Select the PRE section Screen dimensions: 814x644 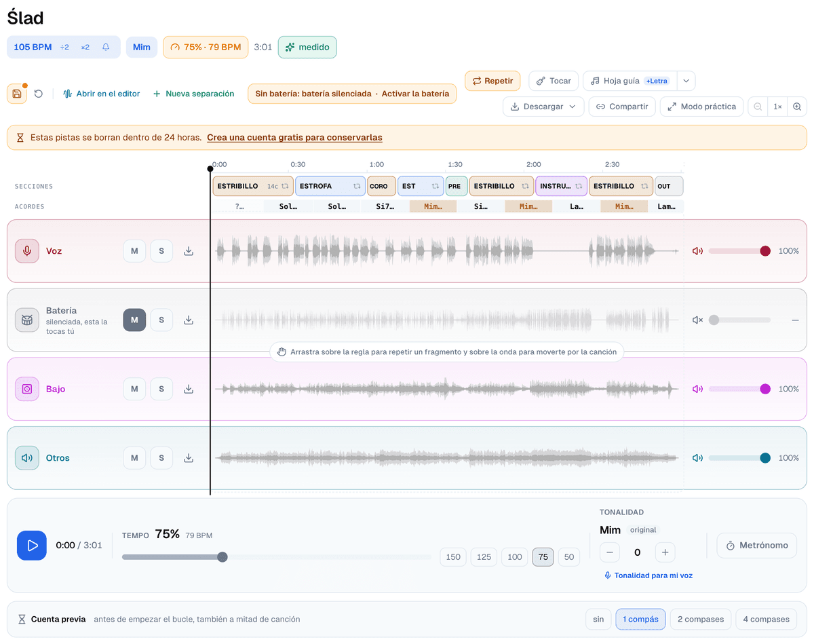(x=457, y=186)
